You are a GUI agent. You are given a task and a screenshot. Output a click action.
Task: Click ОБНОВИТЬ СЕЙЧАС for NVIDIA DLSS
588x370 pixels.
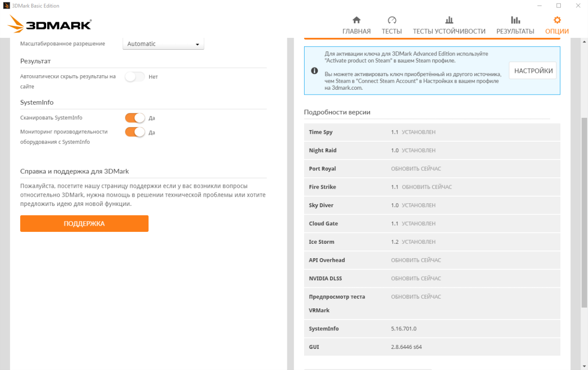click(416, 278)
